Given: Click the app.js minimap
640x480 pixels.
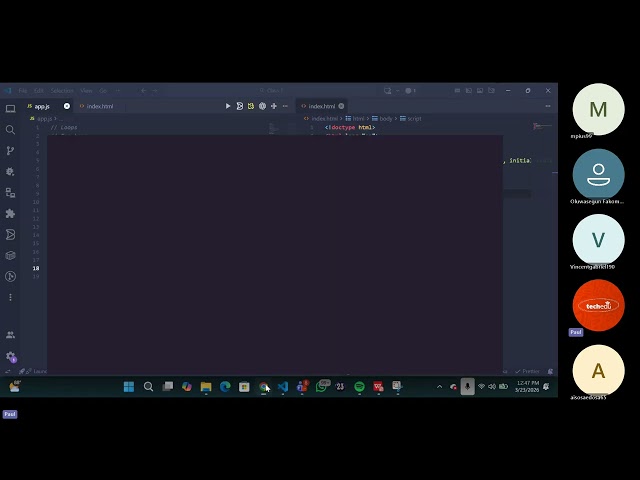Looking at the screenshot, I should coord(274,129).
